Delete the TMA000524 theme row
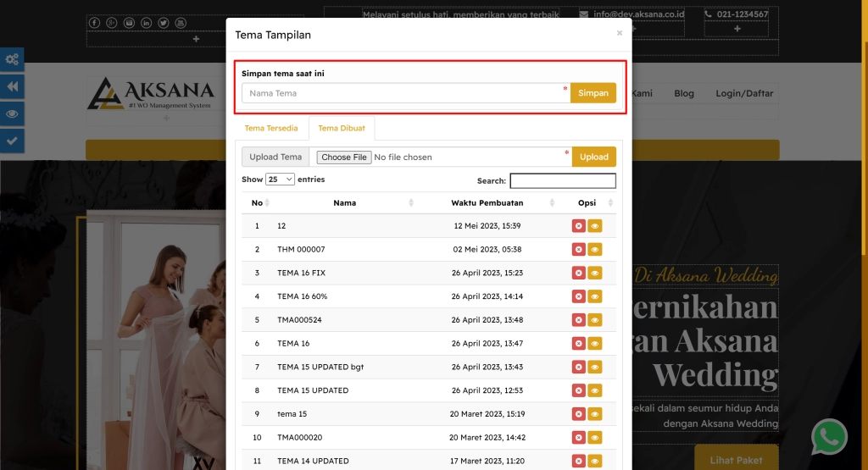 click(x=579, y=320)
